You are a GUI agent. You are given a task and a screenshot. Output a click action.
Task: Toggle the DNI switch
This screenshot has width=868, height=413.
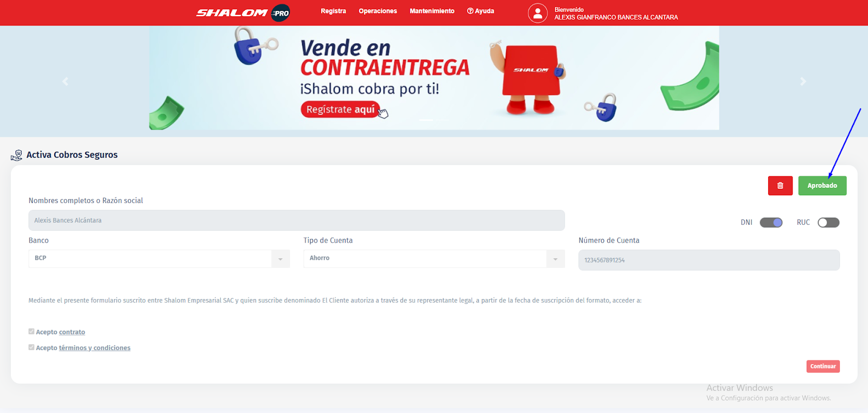click(771, 223)
